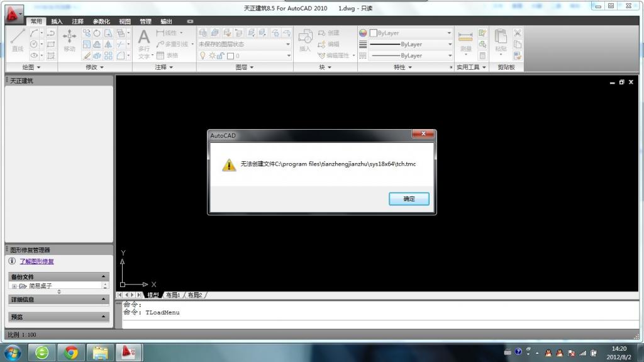The height and width of the screenshot is (362, 644).
Task: Open the 未保存的图层状态 layer state dropdown
Action: tap(245, 44)
